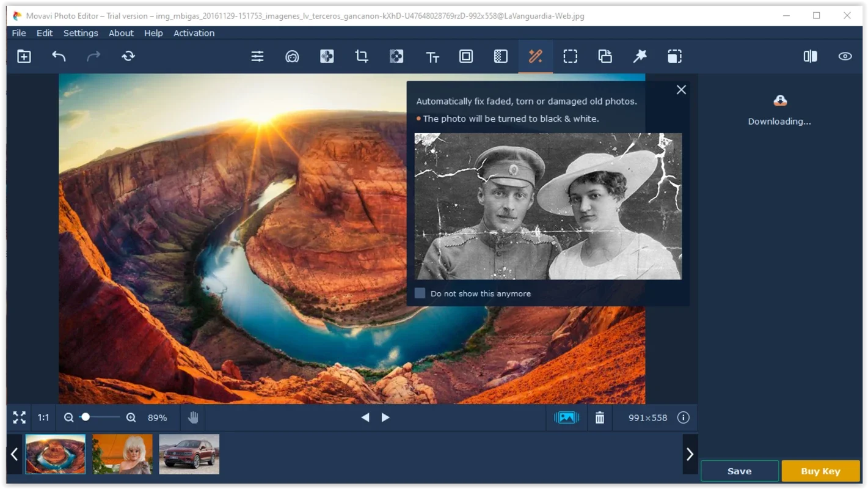
Task: Toggle the filmstrip gallery panel
Action: pos(566,417)
